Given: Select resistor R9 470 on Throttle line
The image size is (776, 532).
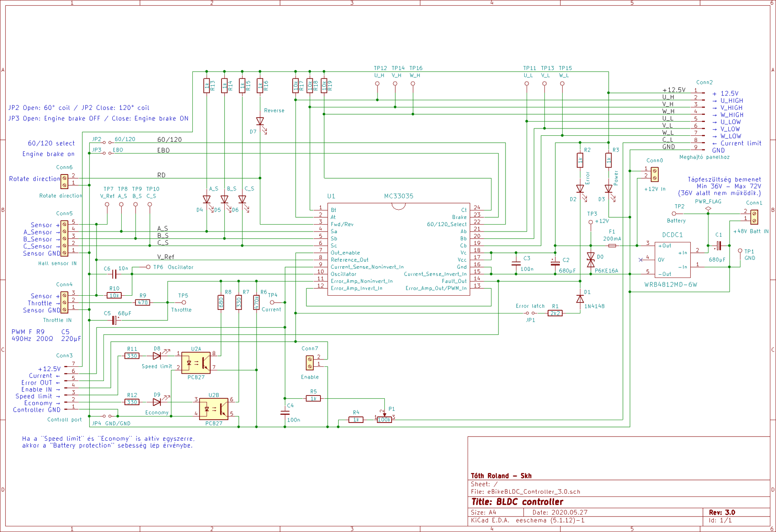Looking at the screenshot, I should coord(143,302).
